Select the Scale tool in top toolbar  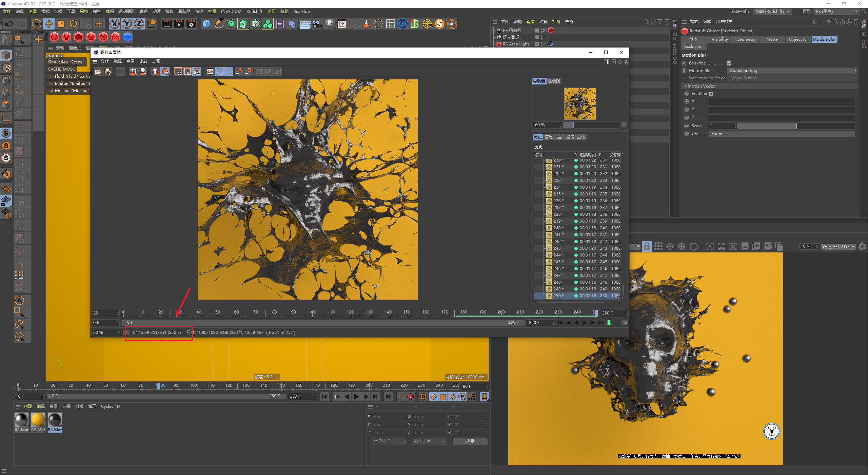point(61,24)
